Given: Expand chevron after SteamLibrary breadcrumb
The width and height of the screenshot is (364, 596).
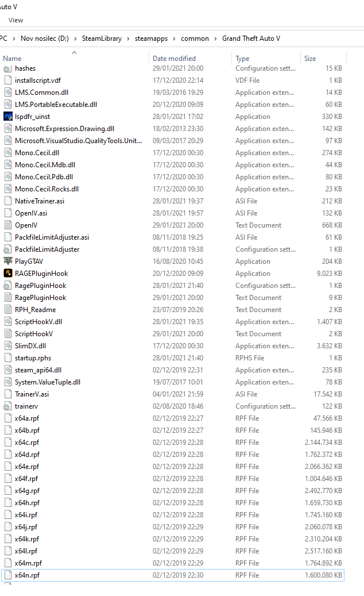Looking at the screenshot, I should coord(128,39).
